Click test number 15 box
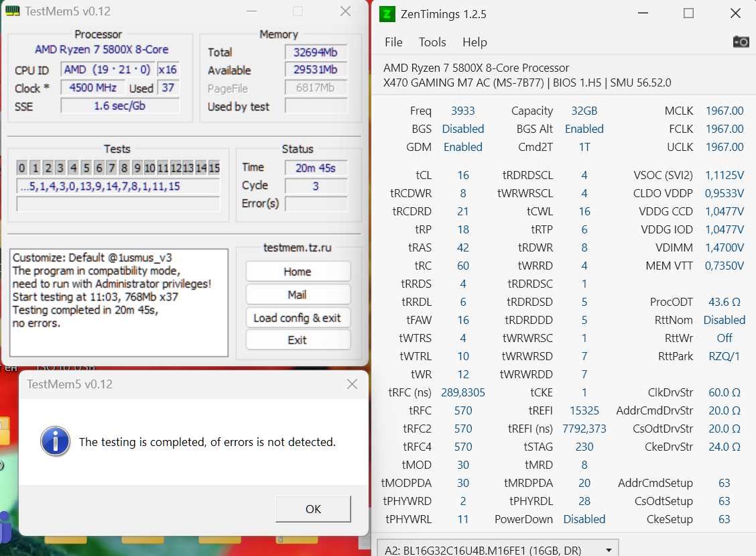Image resolution: width=756 pixels, height=556 pixels. pos(214,168)
